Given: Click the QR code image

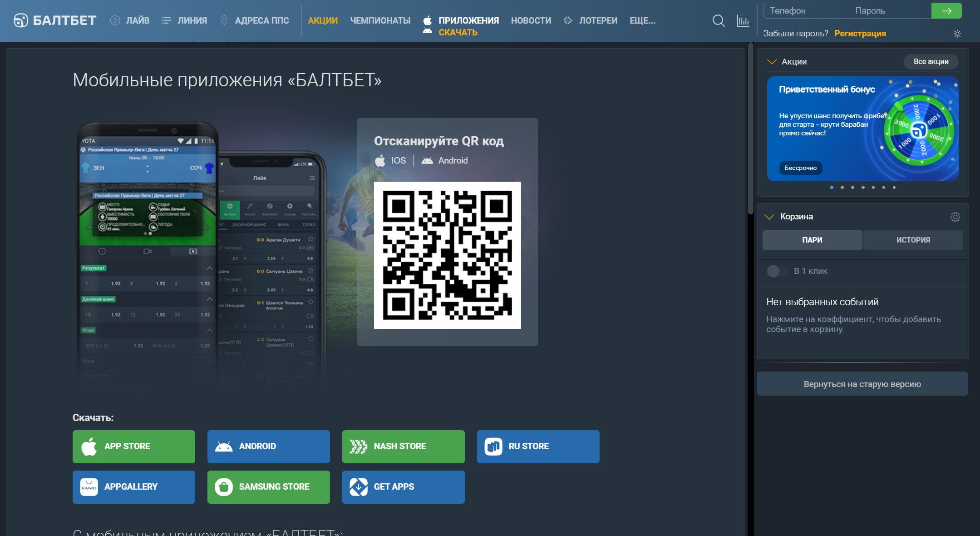Looking at the screenshot, I should 448,255.
